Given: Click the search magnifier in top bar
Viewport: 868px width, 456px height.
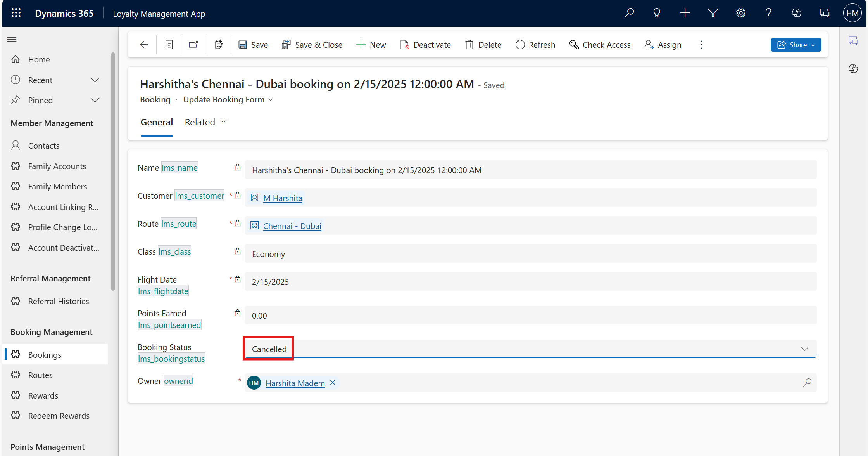Looking at the screenshot, I should 629,13.
